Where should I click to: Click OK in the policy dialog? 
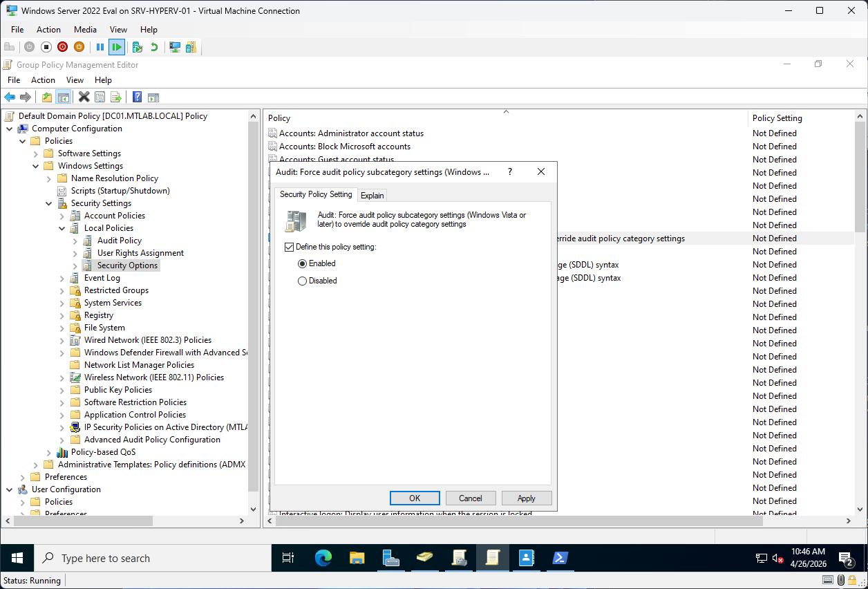[x=415, y=498]
